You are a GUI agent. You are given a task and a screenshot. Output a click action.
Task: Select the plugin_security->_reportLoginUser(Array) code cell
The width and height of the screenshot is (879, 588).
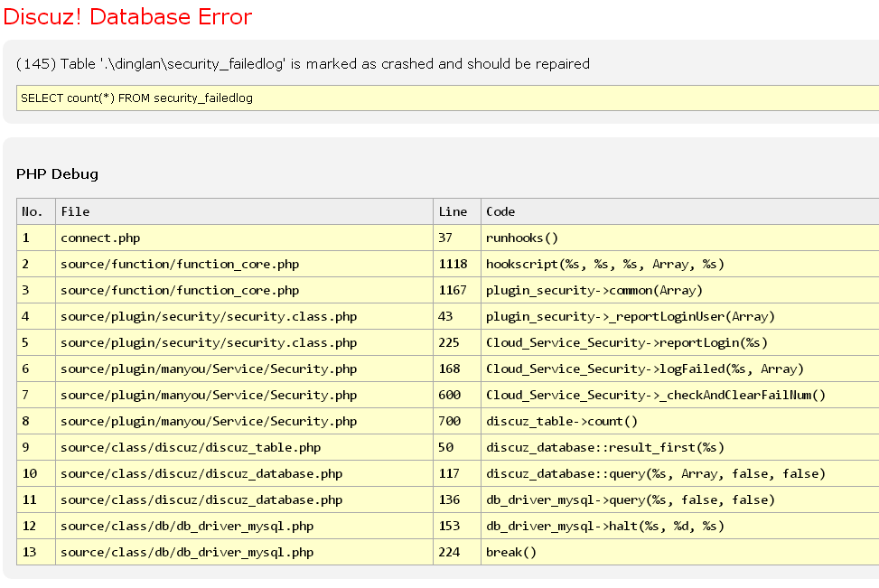click(x=630, y=316)
